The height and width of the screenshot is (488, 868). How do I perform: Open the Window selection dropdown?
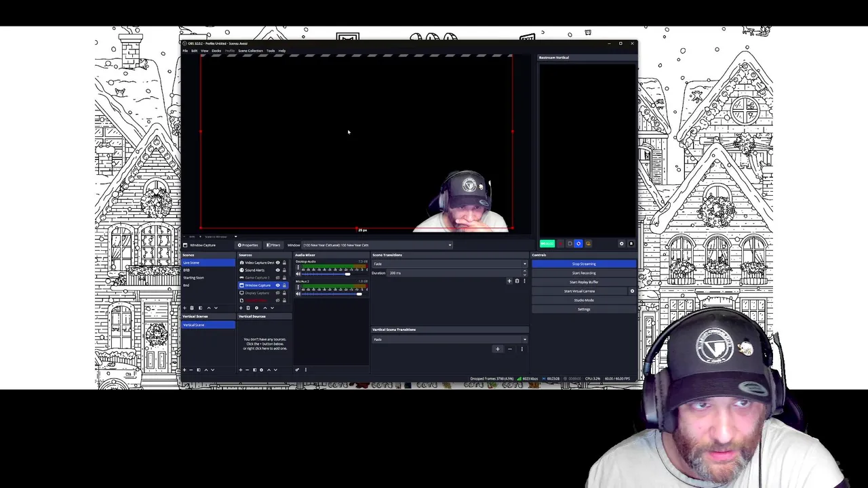377,245
